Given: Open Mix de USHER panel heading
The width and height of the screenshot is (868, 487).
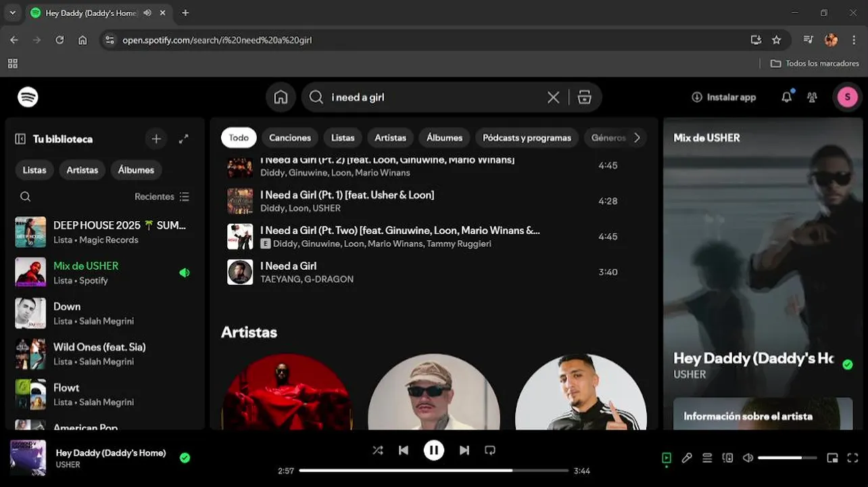Looking at the screenshot, I should (707, 138).
